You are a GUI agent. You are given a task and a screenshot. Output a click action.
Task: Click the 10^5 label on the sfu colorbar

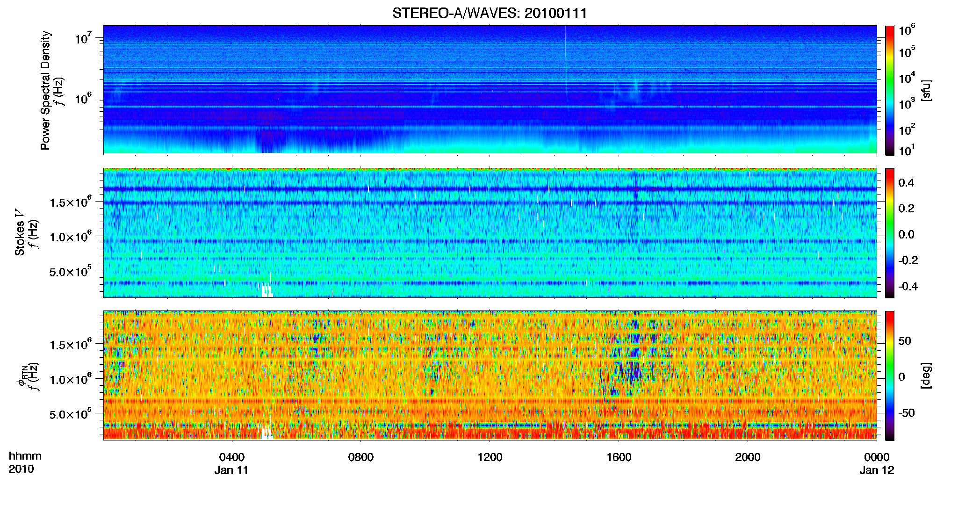907,51
